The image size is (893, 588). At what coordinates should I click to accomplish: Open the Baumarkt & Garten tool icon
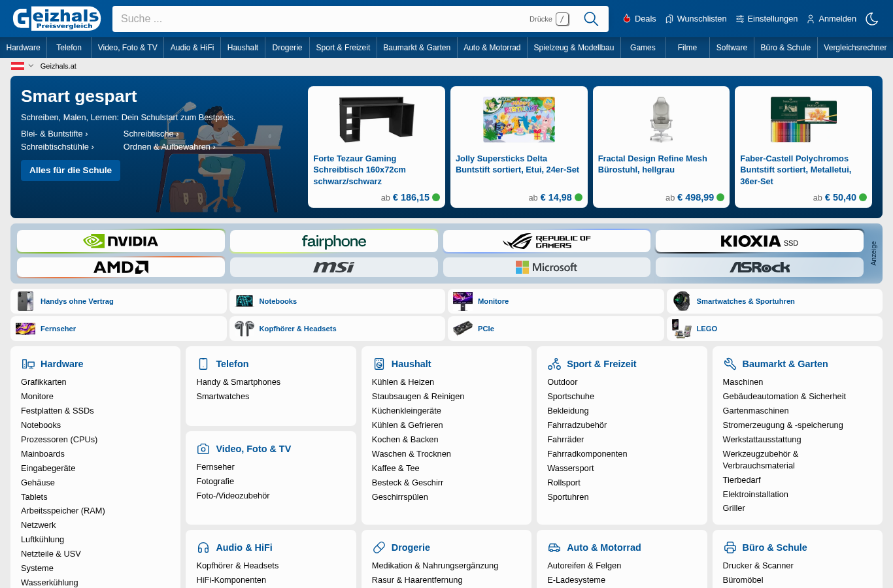tap(730, 364)
